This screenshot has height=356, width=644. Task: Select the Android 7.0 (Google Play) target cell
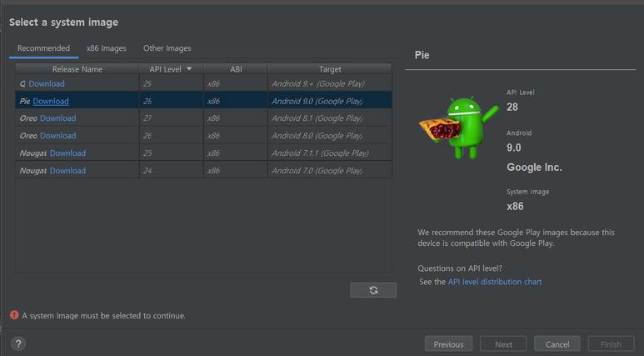point(330,171)
